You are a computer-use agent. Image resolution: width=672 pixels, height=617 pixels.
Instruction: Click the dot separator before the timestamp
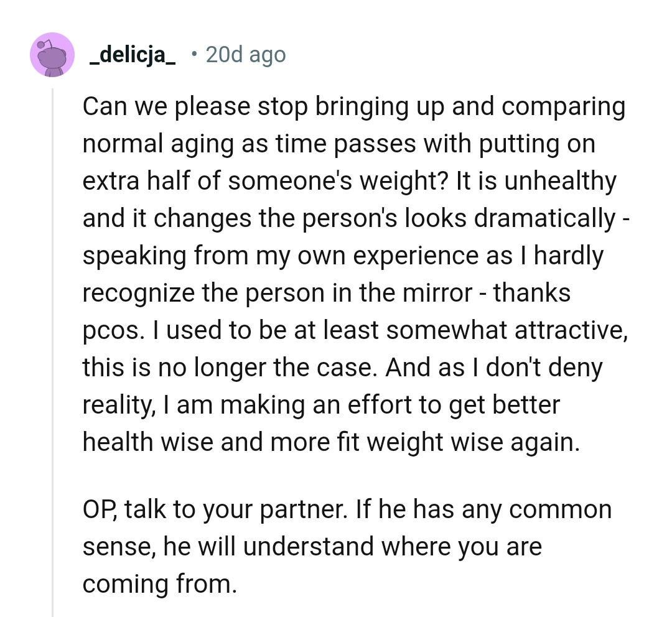point(194,55)
